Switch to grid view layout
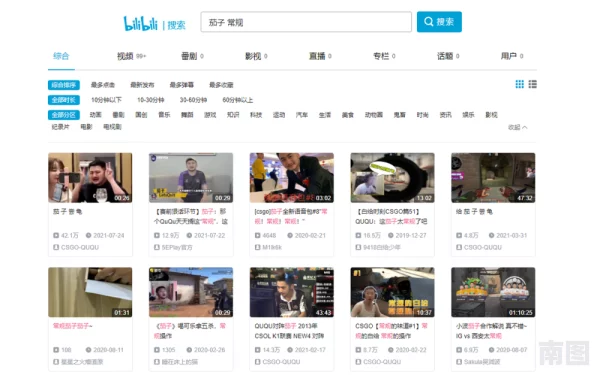Image resolution: width=594 pixels, height=375 pixels. click(519, 84)
